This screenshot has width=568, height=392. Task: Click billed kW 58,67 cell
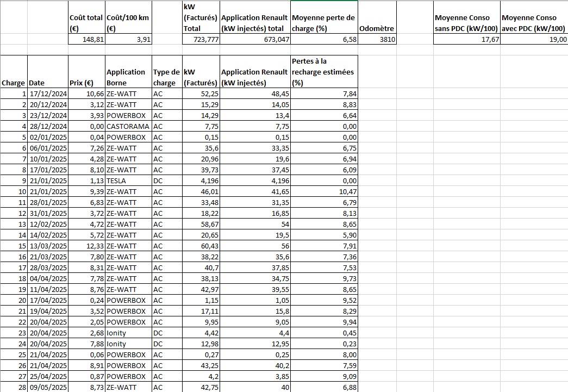[201, 224]
